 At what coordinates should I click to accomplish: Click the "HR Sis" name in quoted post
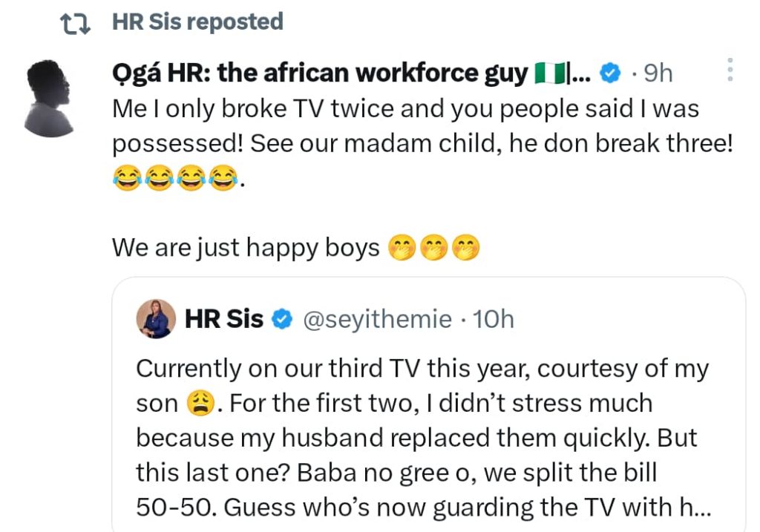pyautogui.click(x=223, y=319)
